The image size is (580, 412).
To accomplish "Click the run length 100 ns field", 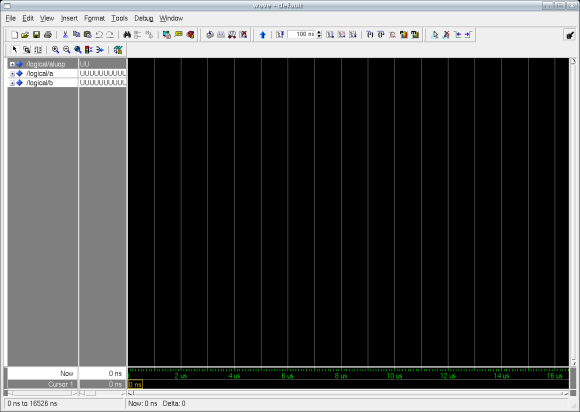I will click(301, 34).
